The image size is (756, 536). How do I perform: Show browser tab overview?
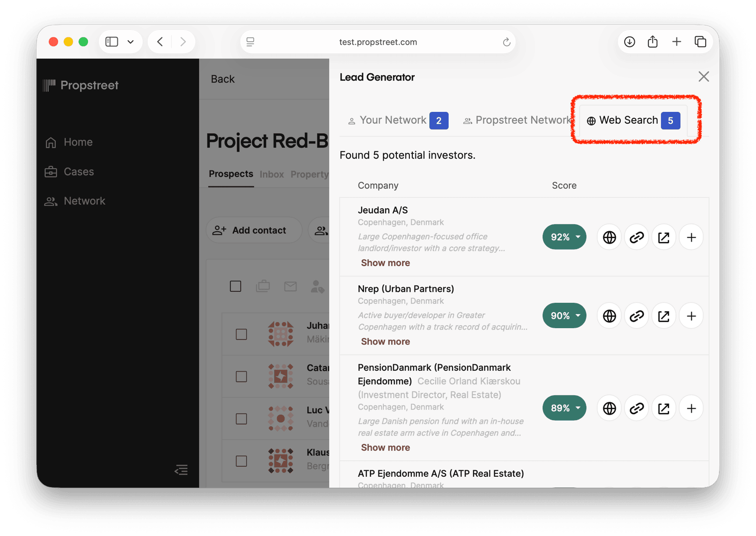pyautogui.click(x=700, y=42)
